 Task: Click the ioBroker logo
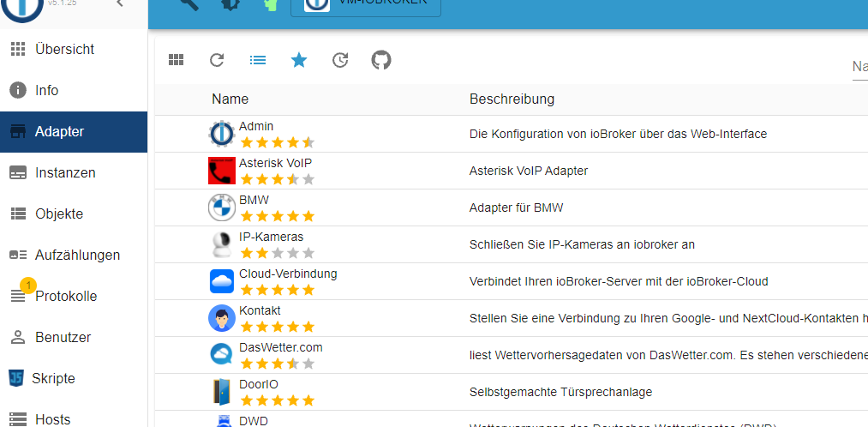point(22,9)
